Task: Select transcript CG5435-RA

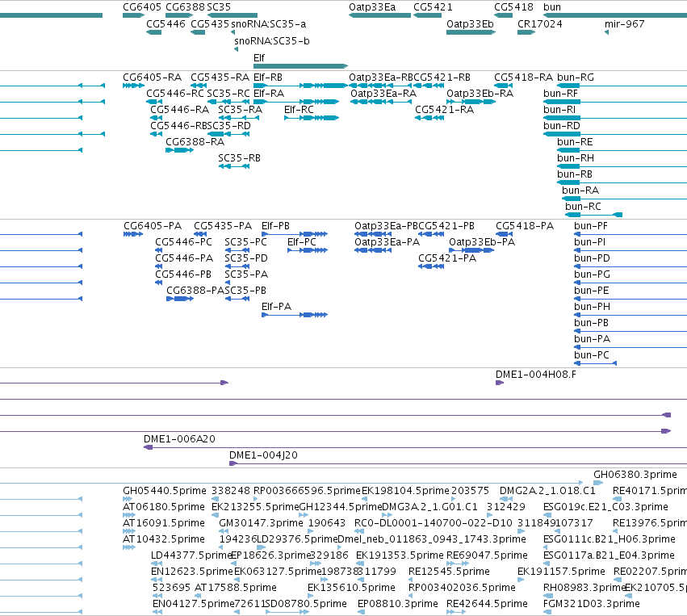Action: [199, 86]
